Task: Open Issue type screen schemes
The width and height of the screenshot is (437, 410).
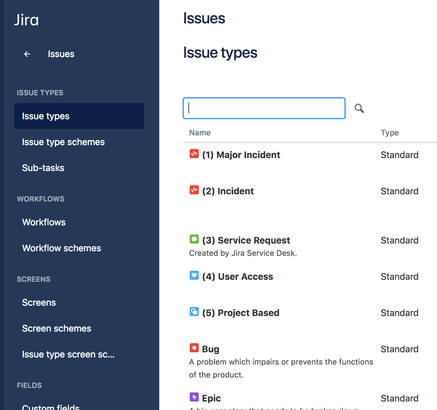Action: (68, 355)
